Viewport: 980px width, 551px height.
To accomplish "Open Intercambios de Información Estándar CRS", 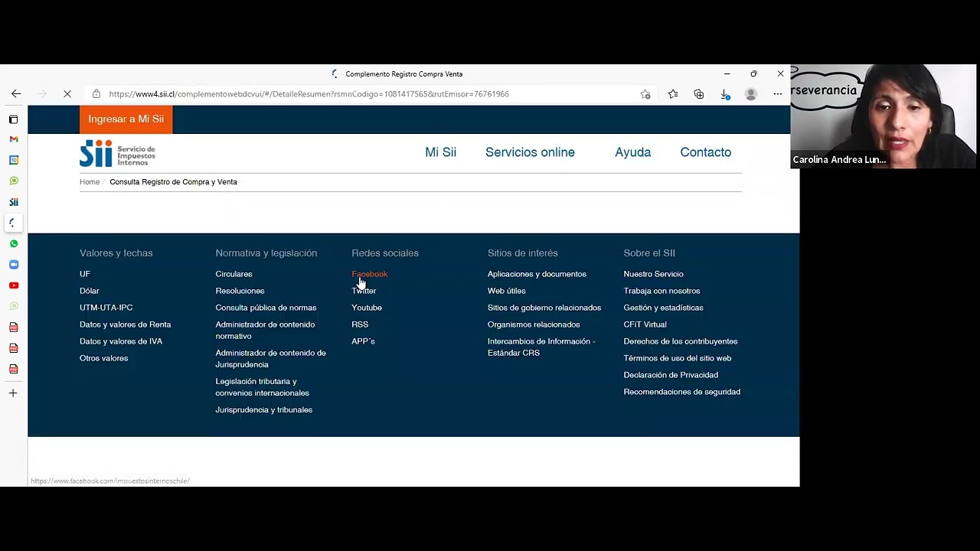I will 541,347.
